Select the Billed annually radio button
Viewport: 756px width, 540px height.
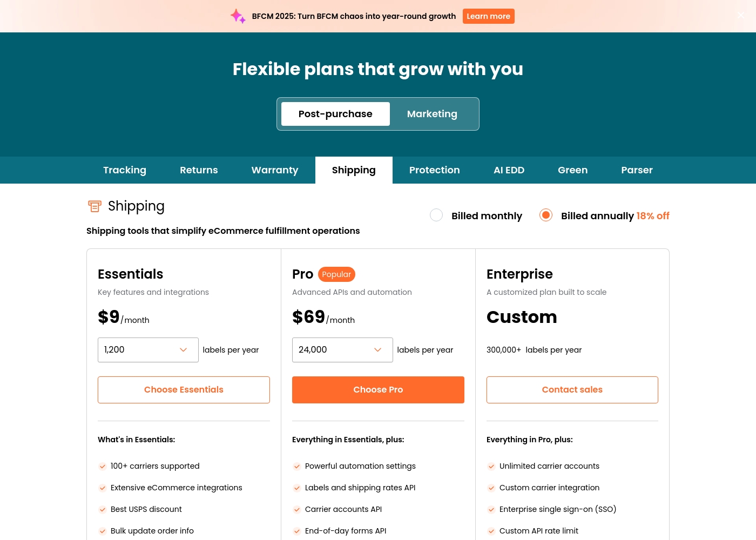tap(546, 215)
